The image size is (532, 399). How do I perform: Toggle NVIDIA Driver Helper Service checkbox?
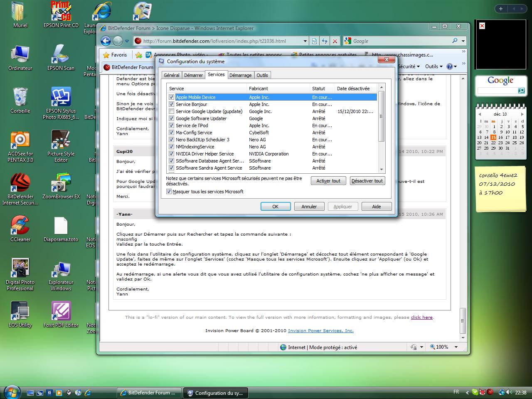pyautogui.click(x=171, y=154)
